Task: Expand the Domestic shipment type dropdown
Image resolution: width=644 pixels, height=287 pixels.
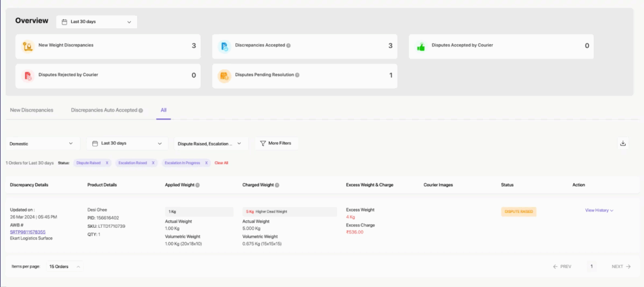Action: point(43,143)
